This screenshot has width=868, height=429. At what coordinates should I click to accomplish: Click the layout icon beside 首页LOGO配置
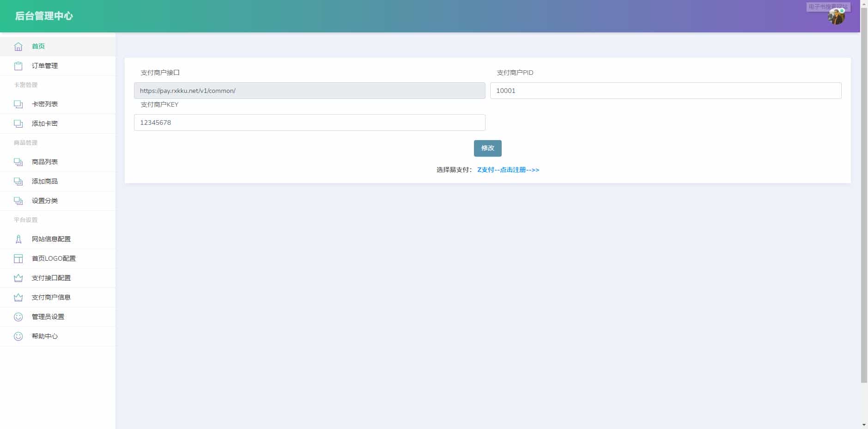tap(18, 259)
